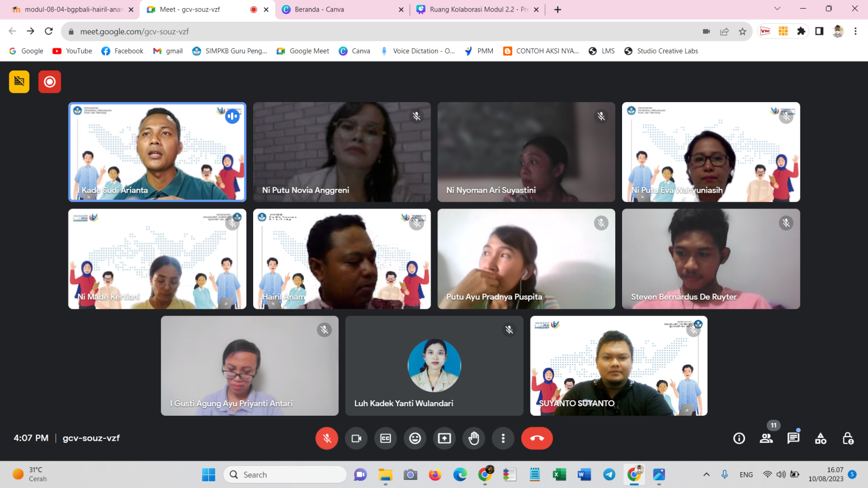The height and width of the screenshot is (488, 868).
Task: Expand the hidden system tray icons
Action: 706,475
